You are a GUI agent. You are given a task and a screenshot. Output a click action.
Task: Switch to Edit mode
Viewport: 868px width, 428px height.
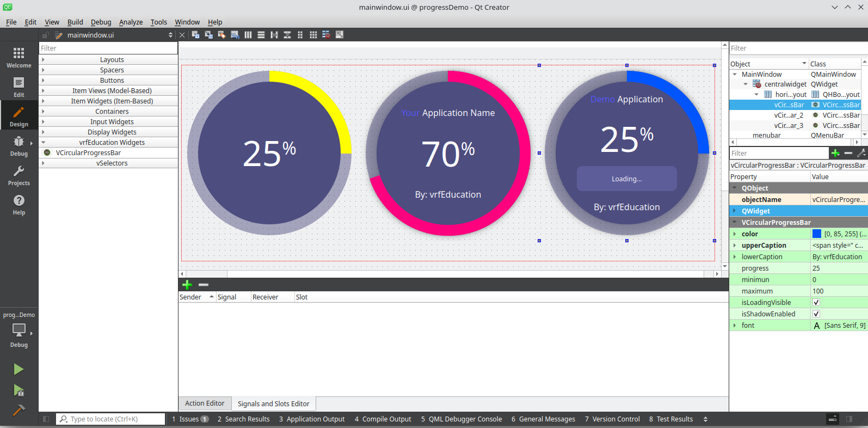(x=19, y=87)
